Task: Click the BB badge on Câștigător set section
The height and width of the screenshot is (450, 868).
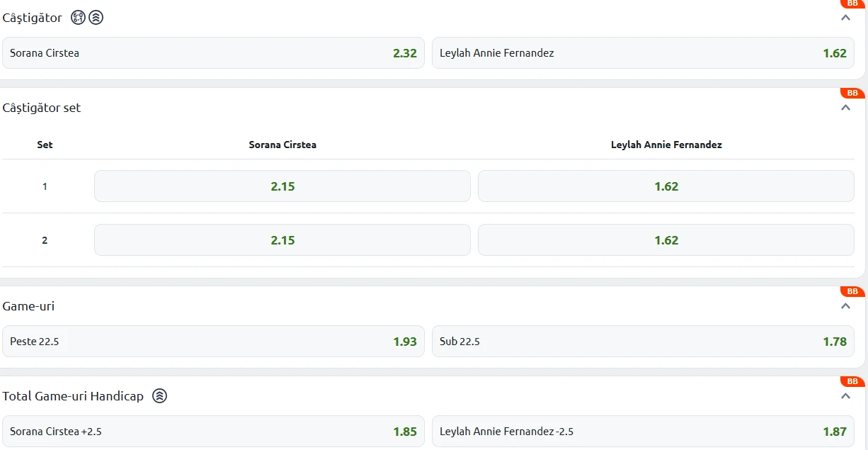Action: click(x=852, y=93)
